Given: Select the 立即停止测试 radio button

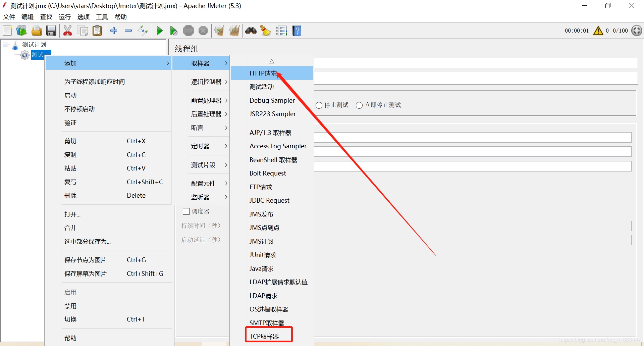Looking at the screenshot, I should pos(359,105).
